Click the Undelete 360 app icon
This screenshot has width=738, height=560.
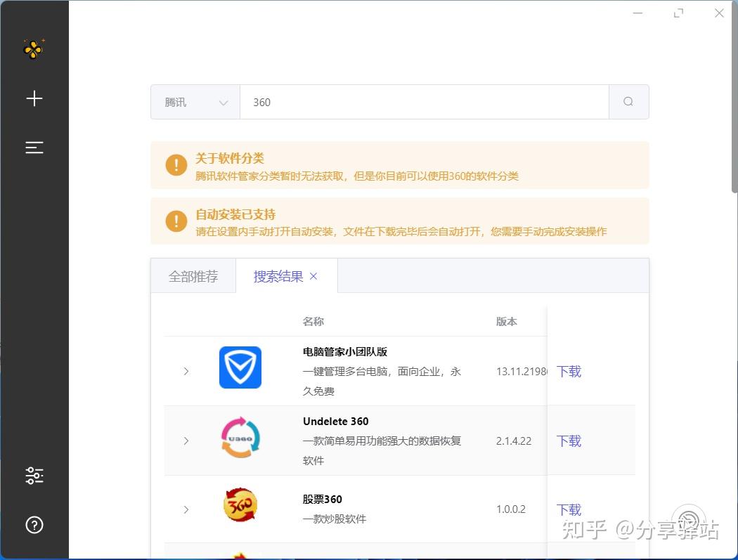click(240, 438)
